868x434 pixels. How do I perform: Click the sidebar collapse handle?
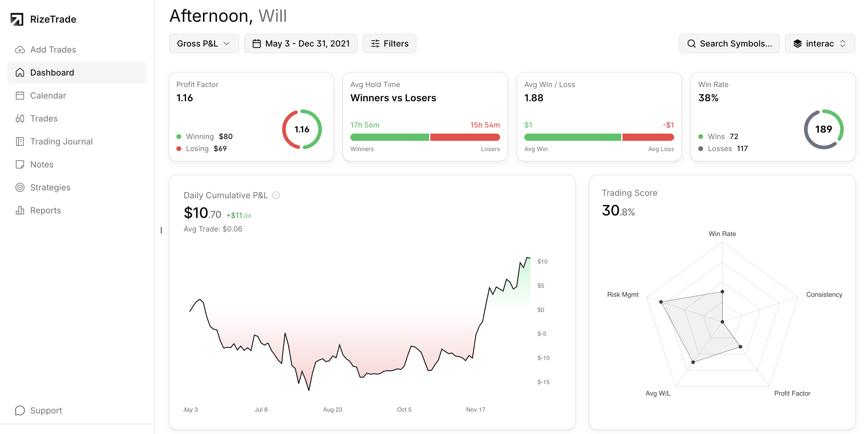[161, 230]
